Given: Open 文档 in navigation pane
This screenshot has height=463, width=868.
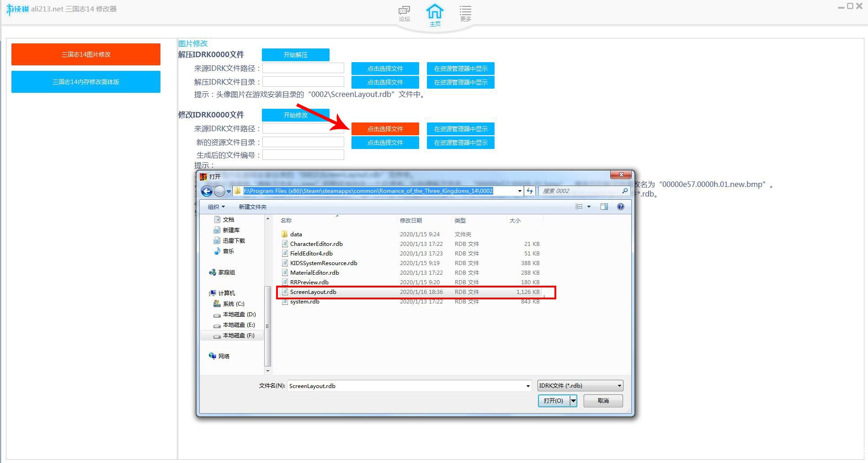Looking at the screenshot, I should 224,219.
